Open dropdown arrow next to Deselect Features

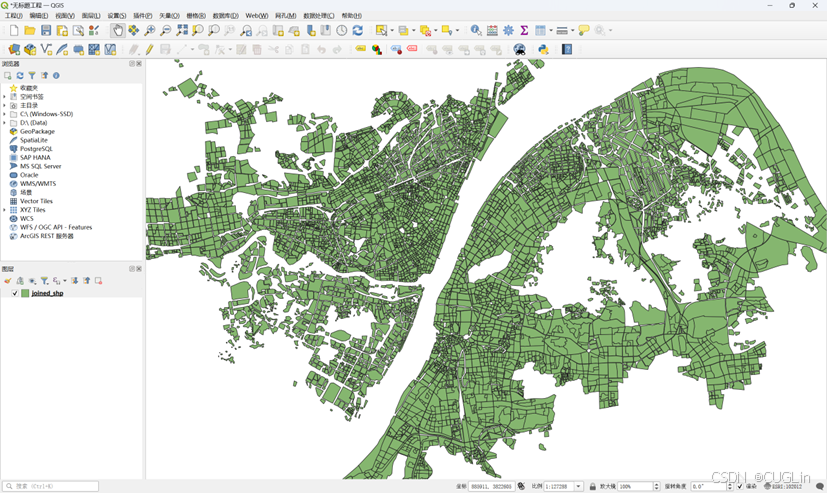435,31
